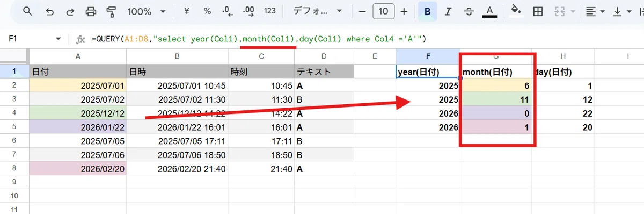Select cell with date 2025/07/01

pyautogui.click(x=78, y=85)
